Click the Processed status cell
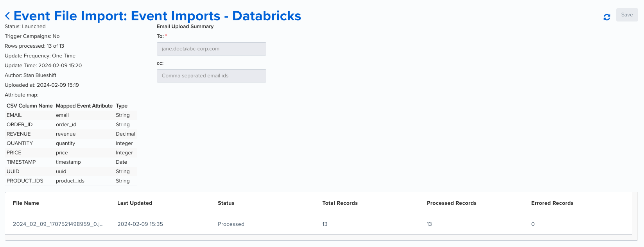644x247 pixels. click(x=231, y=224)
